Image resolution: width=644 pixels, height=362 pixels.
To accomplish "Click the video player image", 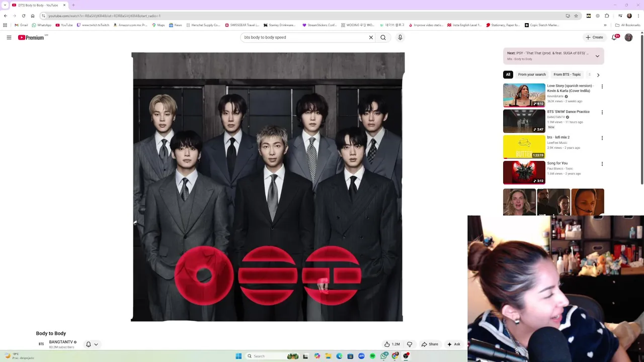I will pos(267,187).
